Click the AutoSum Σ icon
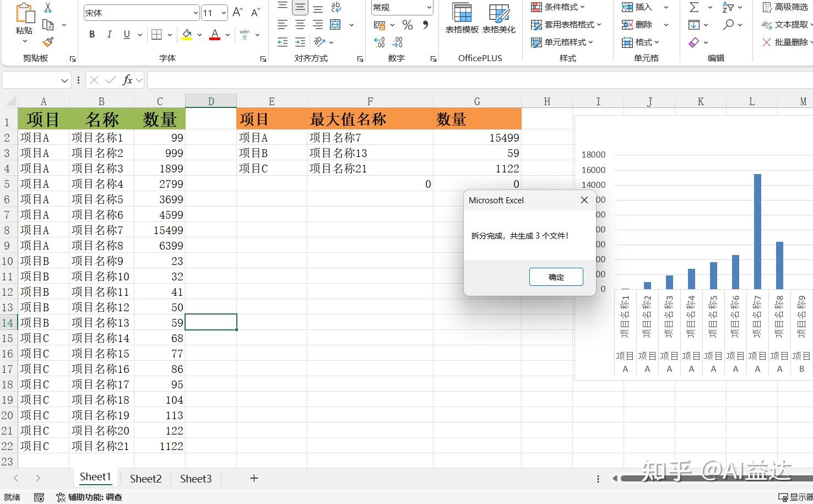This screenshot has width=813, height=504. [693, 7]
